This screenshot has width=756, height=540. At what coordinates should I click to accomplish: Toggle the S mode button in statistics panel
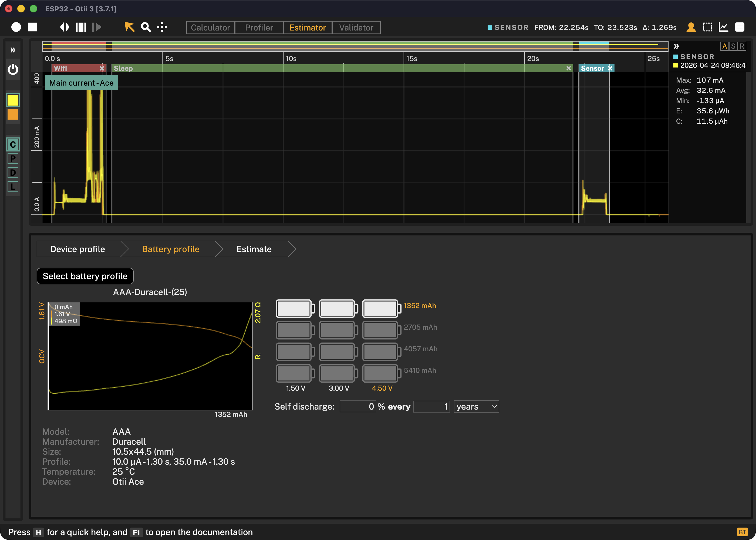point(733,46)
